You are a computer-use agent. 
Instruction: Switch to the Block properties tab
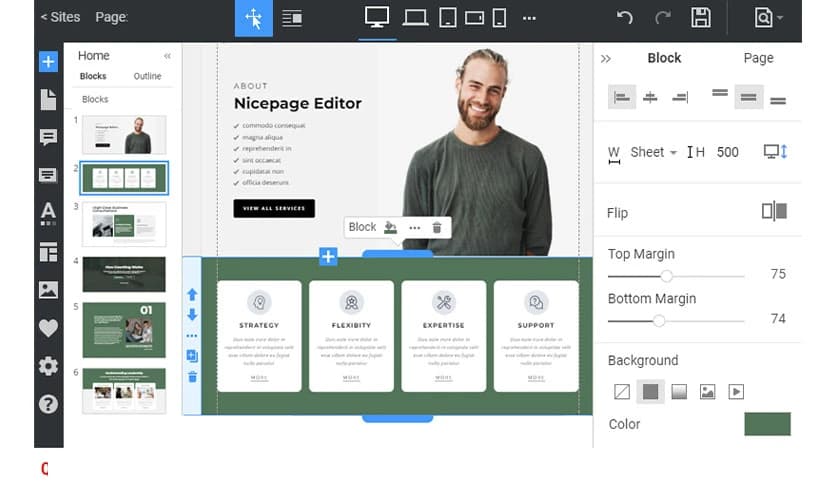(x=664, y=58)
